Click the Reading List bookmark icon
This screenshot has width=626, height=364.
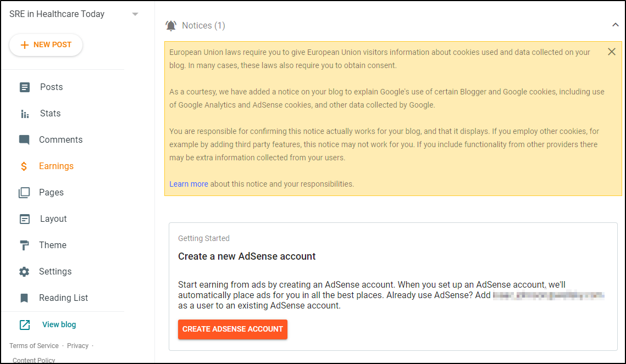(x=24, y=298)
